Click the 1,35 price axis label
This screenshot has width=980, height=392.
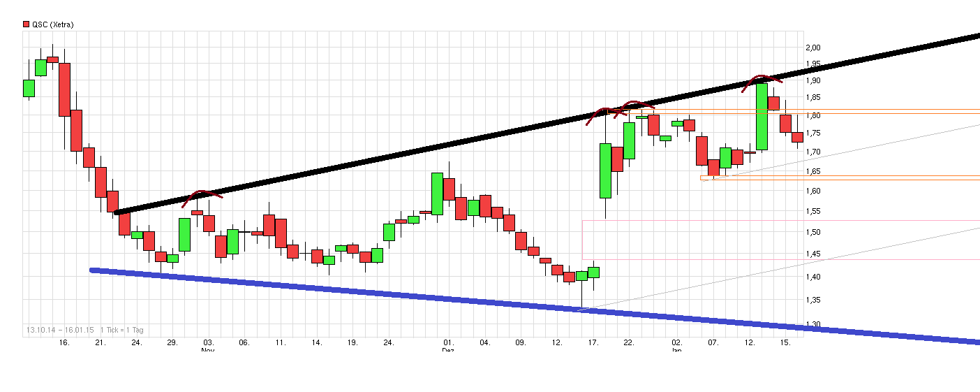[x=814, y=300]
